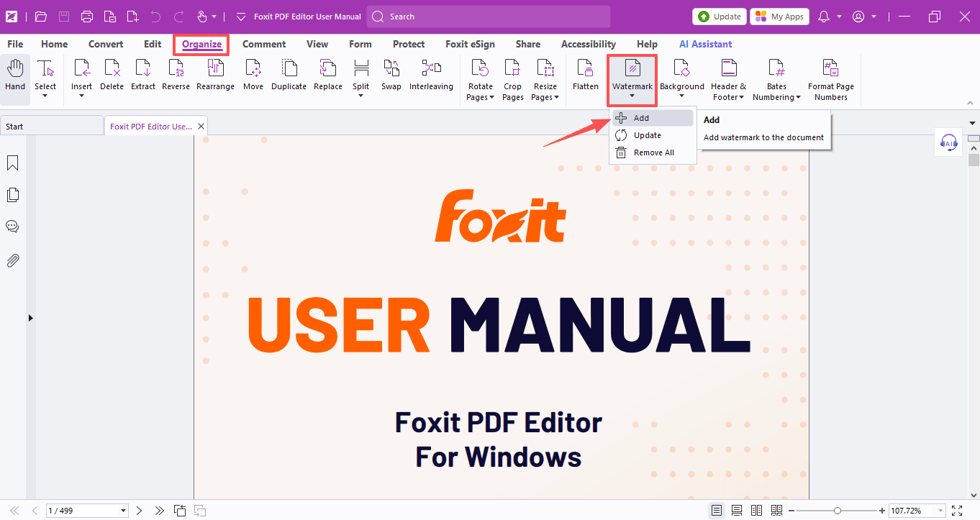Click the Print icon in title bar
This screenshot has height=520, width=980.
coord(87,16)
